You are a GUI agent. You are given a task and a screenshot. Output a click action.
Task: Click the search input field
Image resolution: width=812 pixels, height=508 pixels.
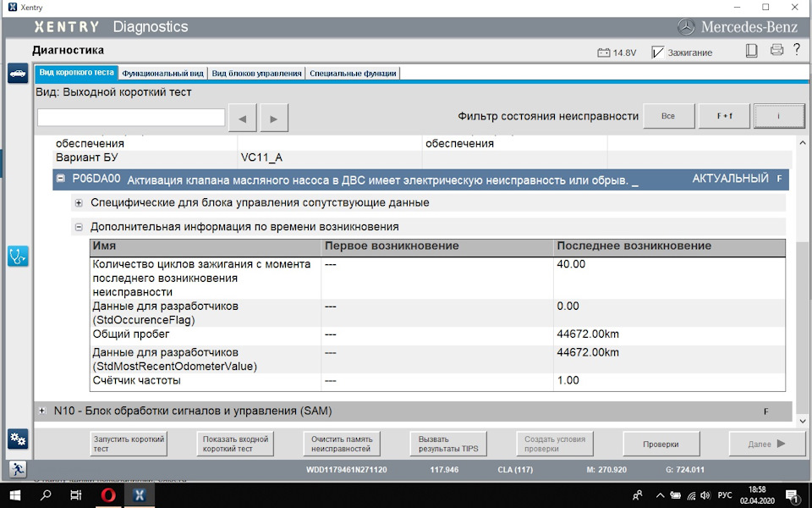pyautogui.click(x=131, y=117)
